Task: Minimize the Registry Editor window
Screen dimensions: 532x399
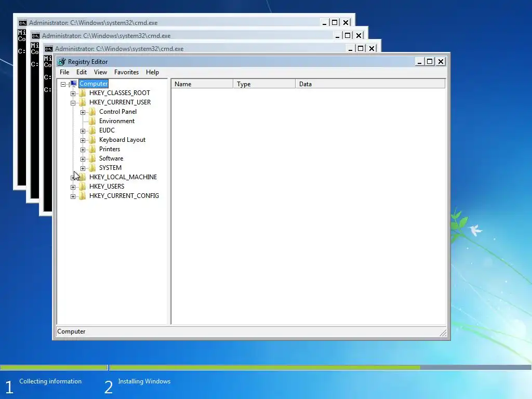Action: tap(419, 61)
